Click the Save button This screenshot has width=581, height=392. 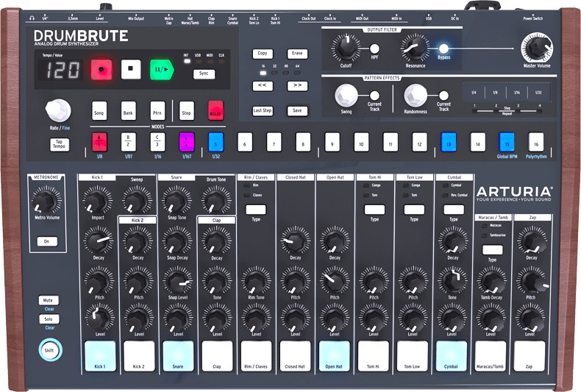297,110
